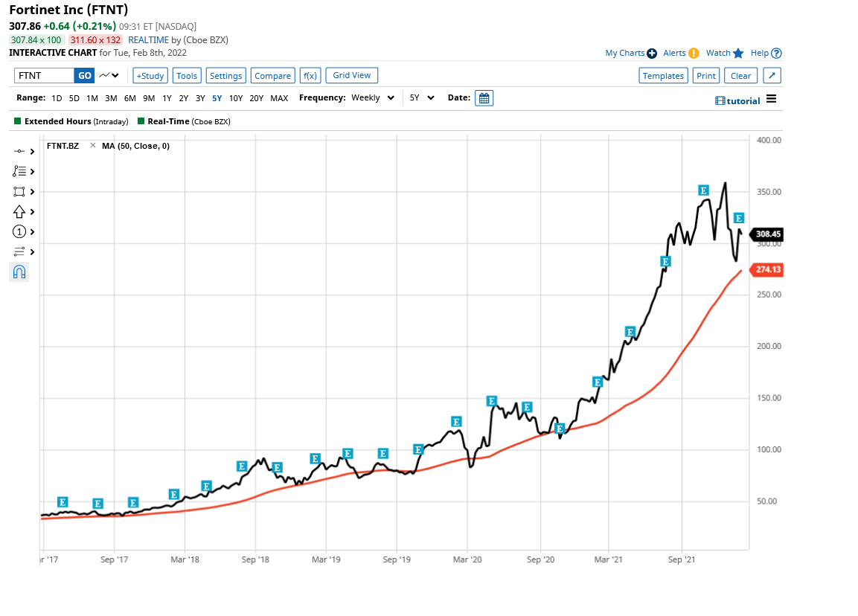Open the Templates button

pos(663,75)
